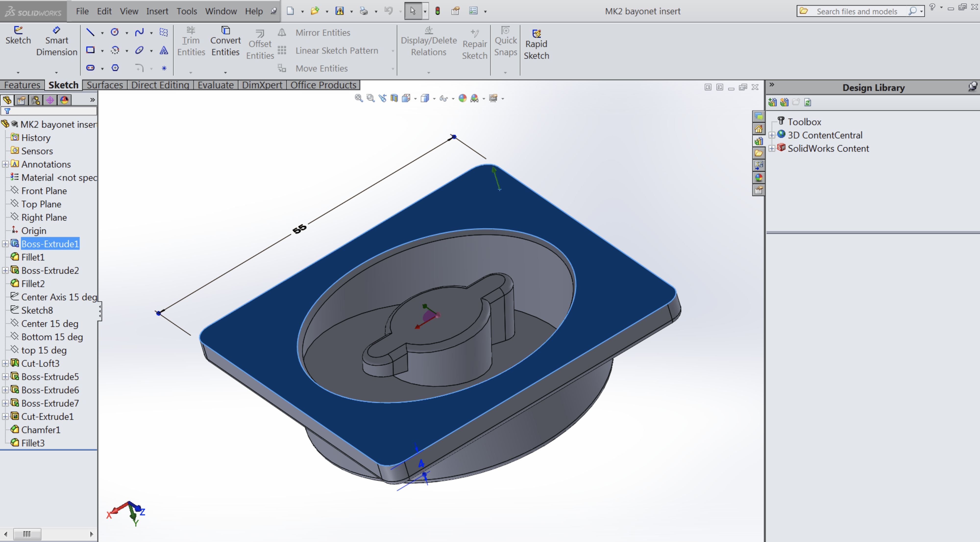980x542 pixels.
Task: Expand the Boss-Extrude1 feature
Action: (x=5, y=244)
